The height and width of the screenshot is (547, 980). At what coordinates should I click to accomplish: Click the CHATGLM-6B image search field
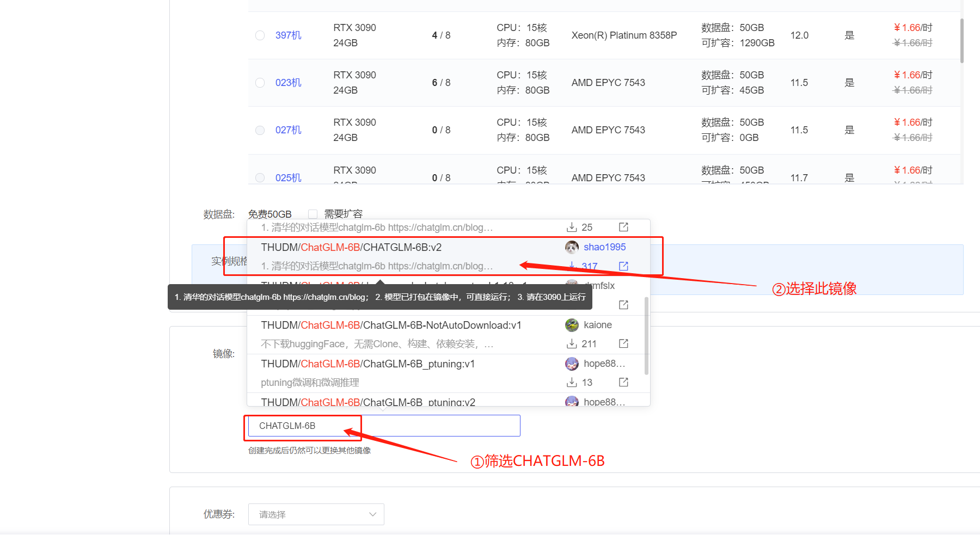[384, 426]
